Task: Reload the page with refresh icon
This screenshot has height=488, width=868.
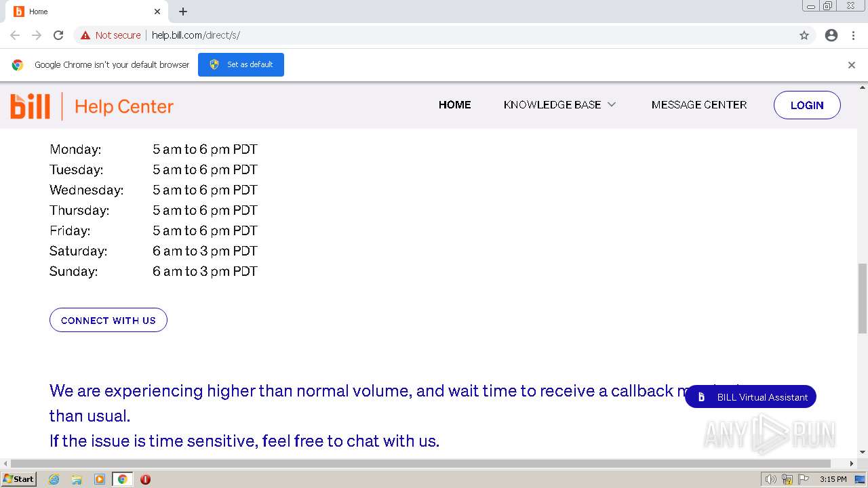Action: point(58,35)
